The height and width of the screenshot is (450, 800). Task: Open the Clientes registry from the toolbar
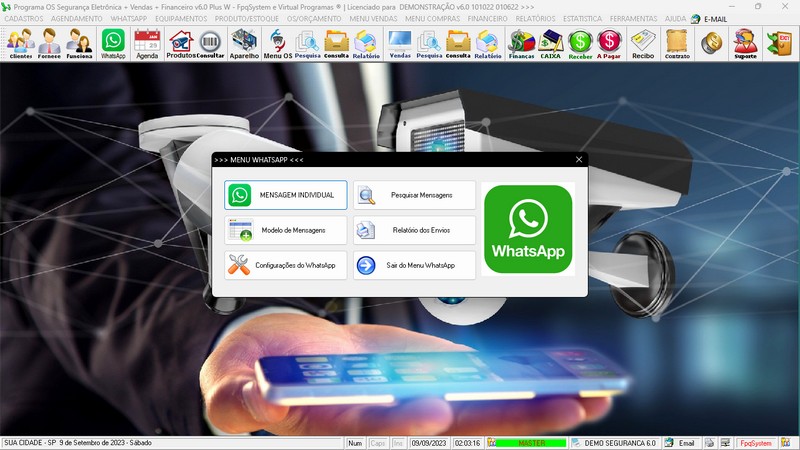click(21, 44)
